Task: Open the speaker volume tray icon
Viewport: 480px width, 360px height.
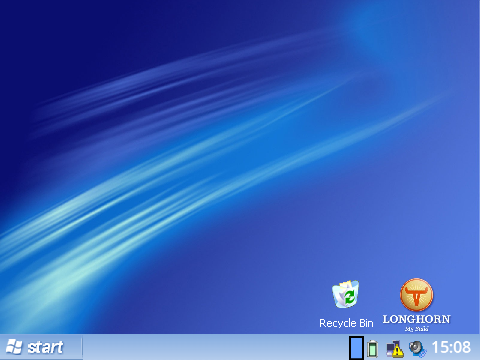Action: [x=417, y=349]
